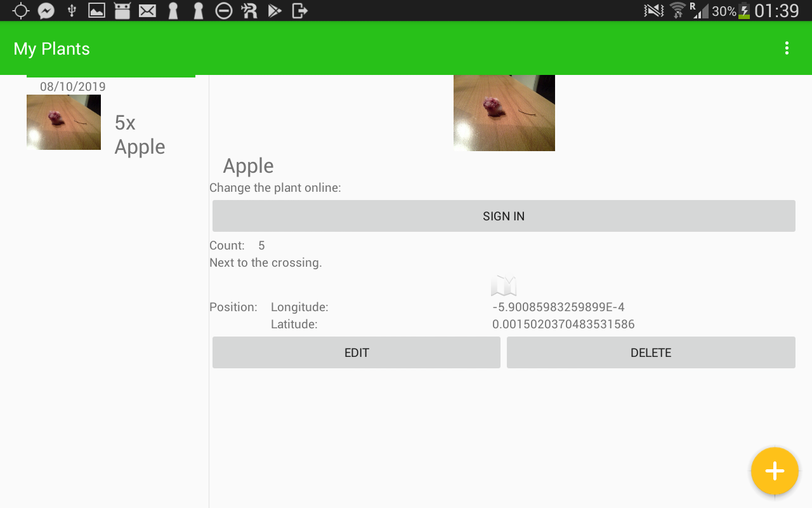Tap the Messenger notification icon
This screenshot has width=812, height=508.
pos(46,11)
